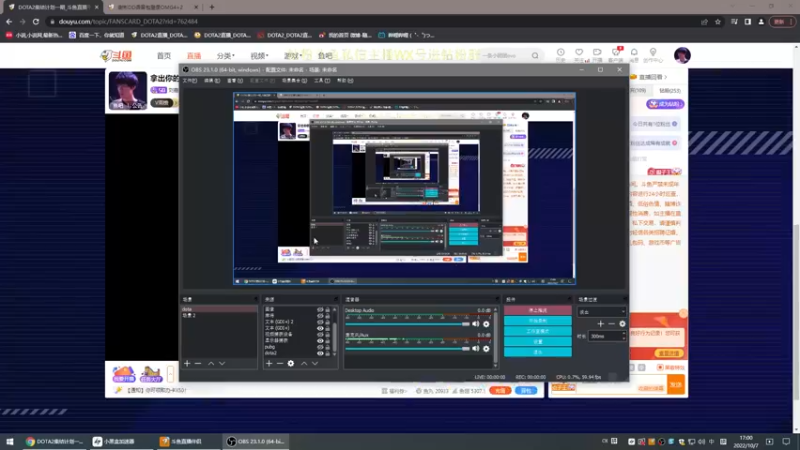Screen dimensions: 800x450
Task: Select 场景 2 in Scenes list
Action: [219, 315]
